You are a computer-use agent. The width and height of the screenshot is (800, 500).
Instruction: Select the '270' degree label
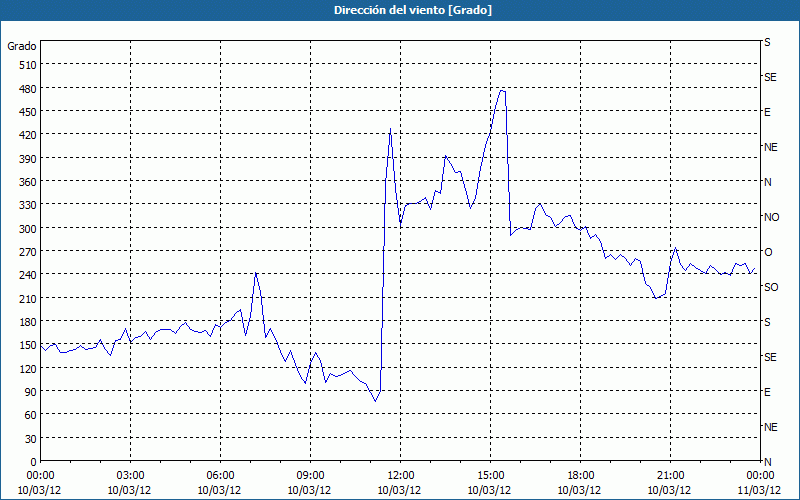click(28, 252)
